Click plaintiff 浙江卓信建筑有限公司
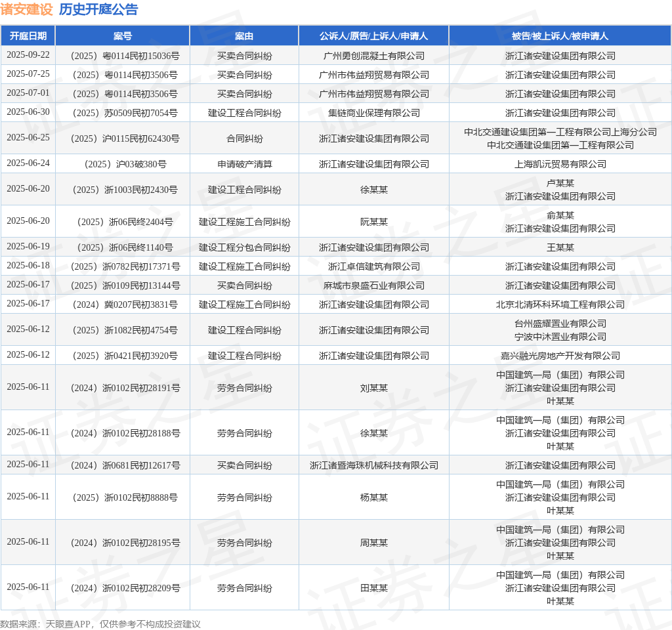The image size is (672, 630). tap(373, 266)
